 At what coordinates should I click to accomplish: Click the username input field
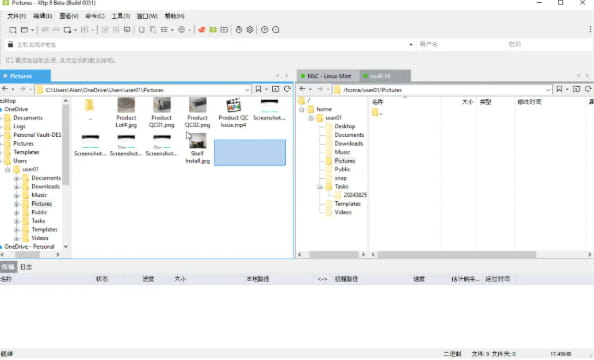pyautogui.click(x=461, y=44)
